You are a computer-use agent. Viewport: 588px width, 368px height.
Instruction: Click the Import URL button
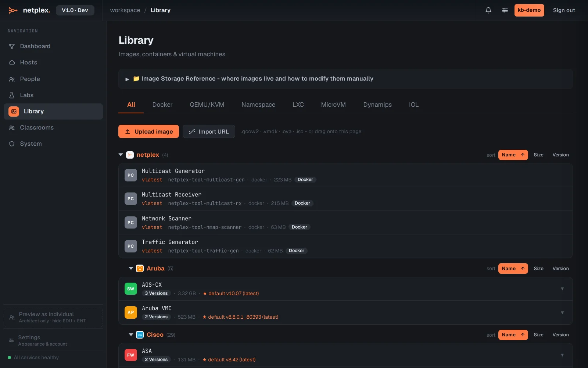tap(209, 132)
